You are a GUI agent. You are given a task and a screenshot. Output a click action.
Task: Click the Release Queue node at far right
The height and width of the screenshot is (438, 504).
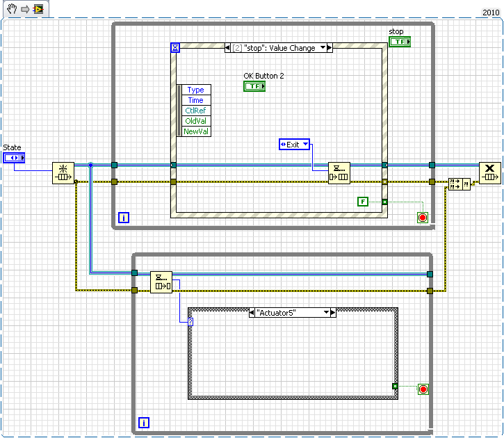(489, 173)
